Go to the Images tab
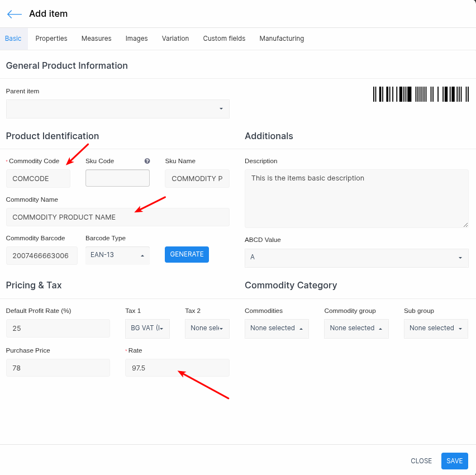Screen dimensions: 476x475 [x=136, y=39]
